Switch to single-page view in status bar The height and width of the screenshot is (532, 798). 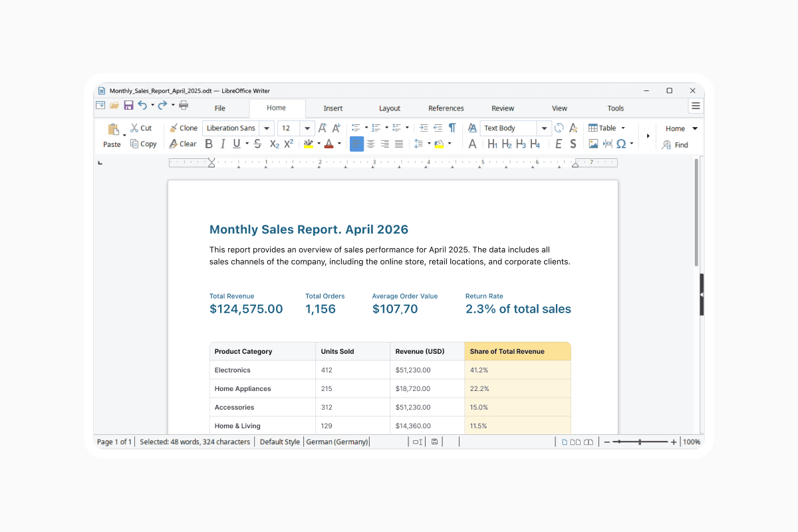(x=565, y=442)
